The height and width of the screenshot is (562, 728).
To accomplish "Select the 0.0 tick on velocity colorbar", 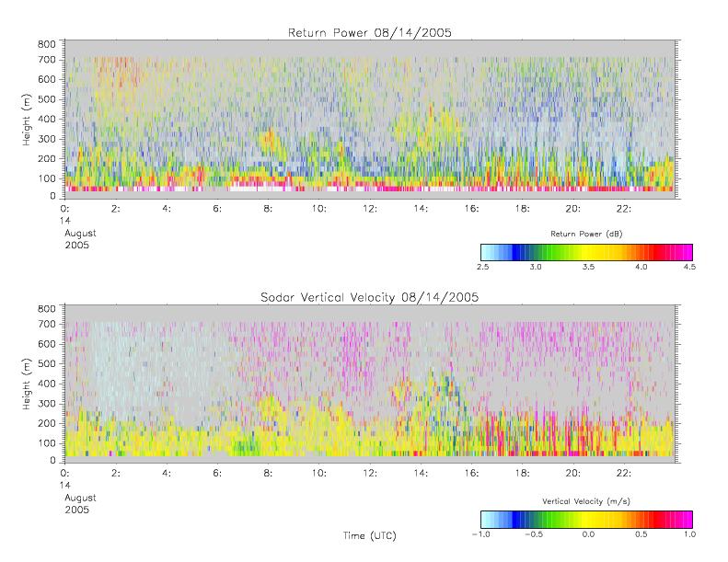I will (x=588, y=534).
